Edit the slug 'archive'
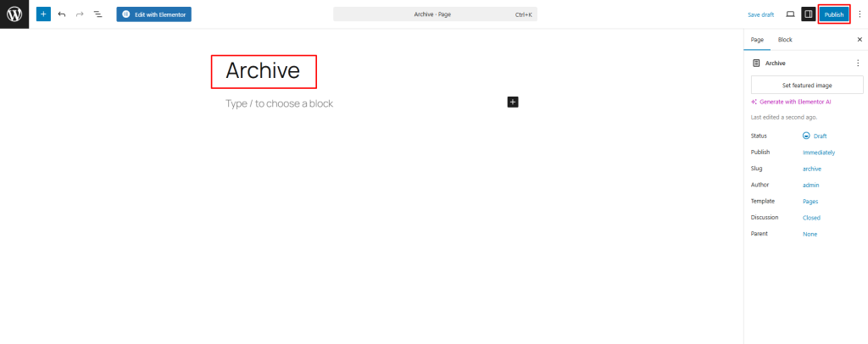This screenshot has width=868, height=344. click(x=812, y=169)
